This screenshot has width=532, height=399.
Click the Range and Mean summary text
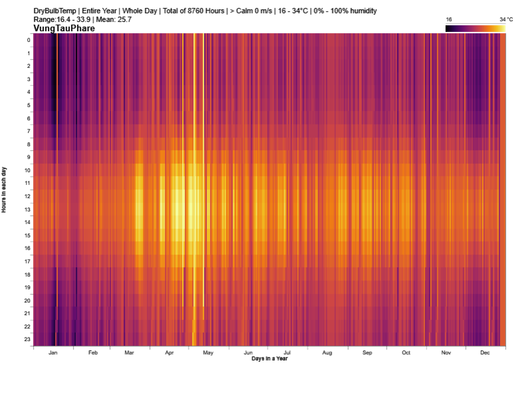[x=82, y=19]
